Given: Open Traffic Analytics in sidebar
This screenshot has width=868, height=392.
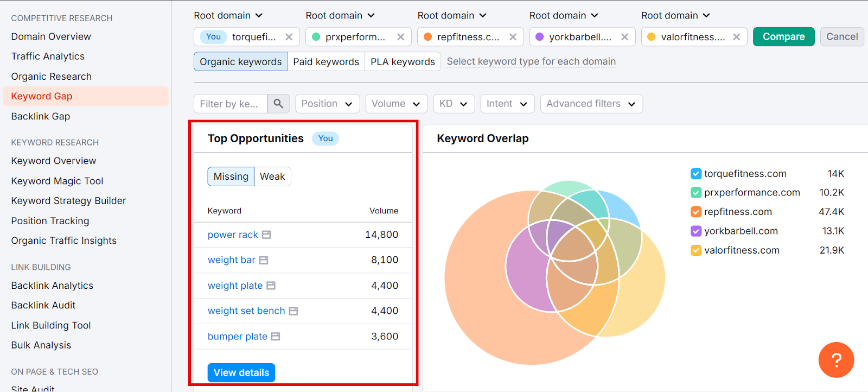Looking at the screenshot, I should tap(48, 56).
